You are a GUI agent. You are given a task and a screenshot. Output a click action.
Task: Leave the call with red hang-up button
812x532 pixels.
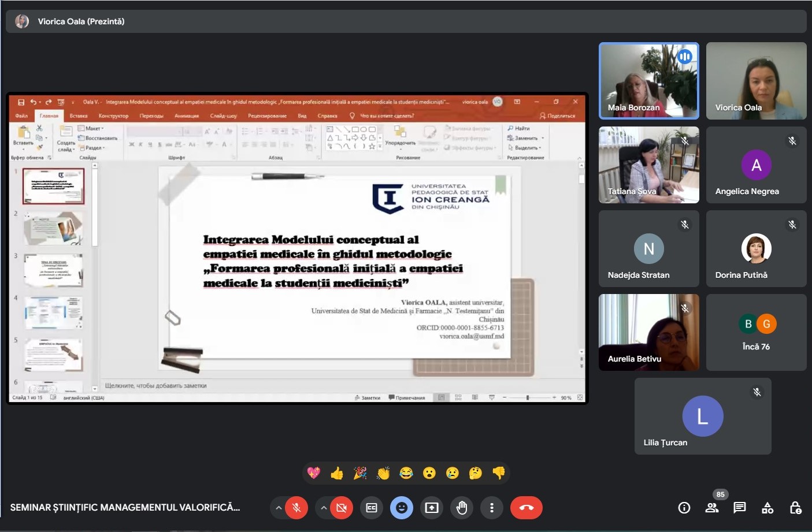click(x=526, y=508)
